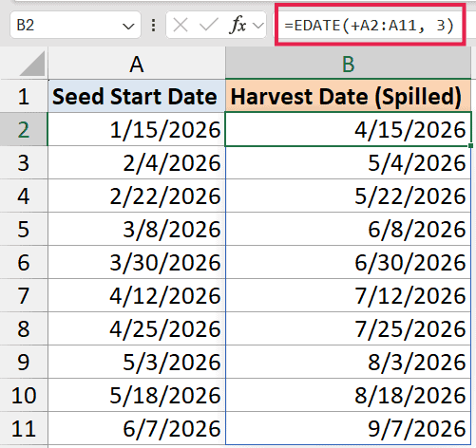The image size is (476, 448).
Task: Select the row 1 header
Action: click(24, 96)
